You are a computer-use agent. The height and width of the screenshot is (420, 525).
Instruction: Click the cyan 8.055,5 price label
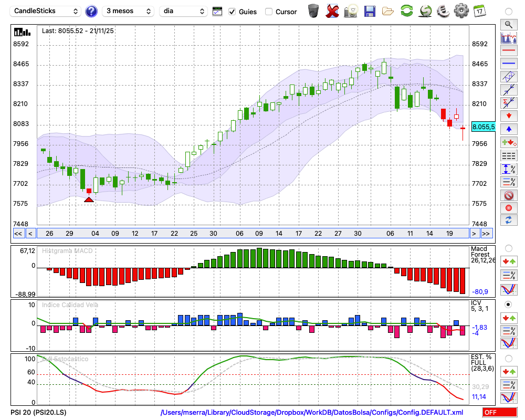click(x=483, y=127)
